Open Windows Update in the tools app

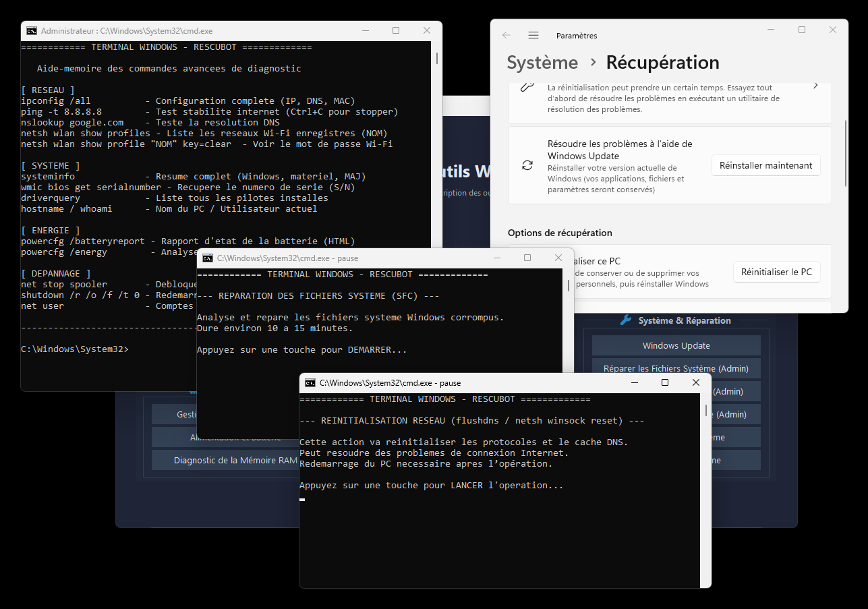676,345
